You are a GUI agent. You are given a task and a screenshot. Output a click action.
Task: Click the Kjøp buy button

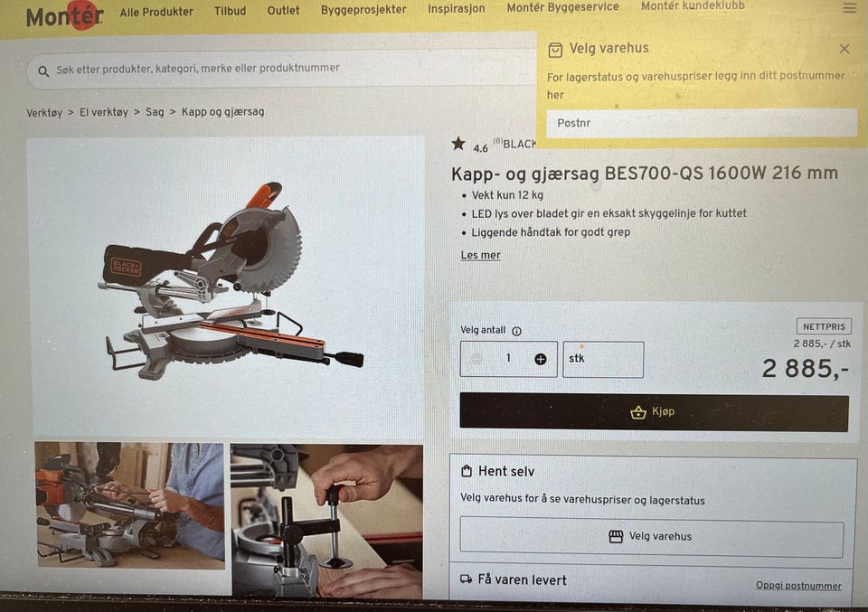pos(654,411)
